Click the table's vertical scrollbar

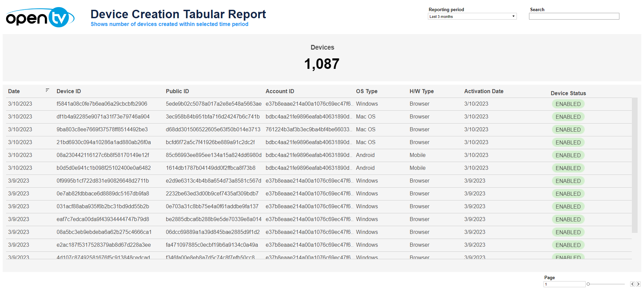point(634,165)
